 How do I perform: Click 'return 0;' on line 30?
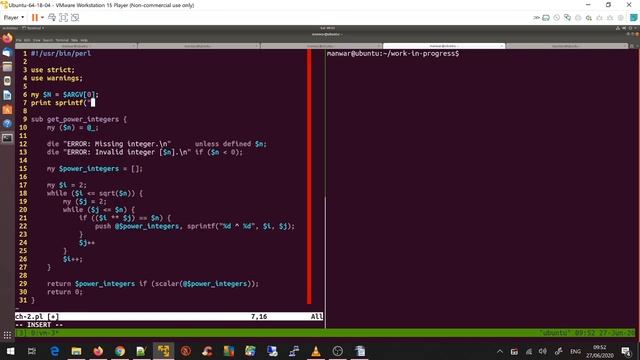click(x=64, y=292)
